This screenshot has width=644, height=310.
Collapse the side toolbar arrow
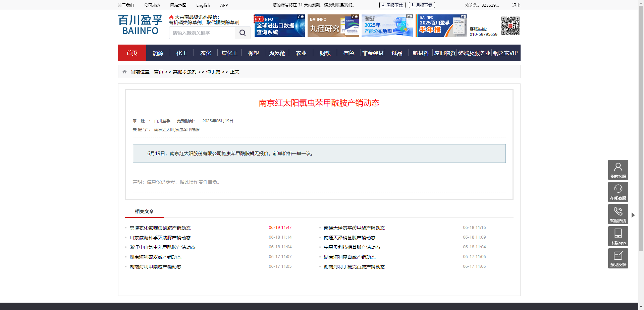[x=633, y=215]
